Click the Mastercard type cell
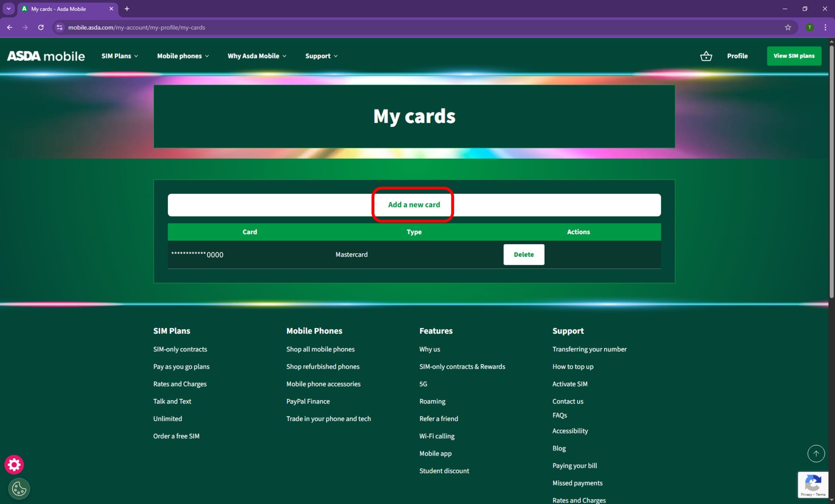 tap(351, 254)
